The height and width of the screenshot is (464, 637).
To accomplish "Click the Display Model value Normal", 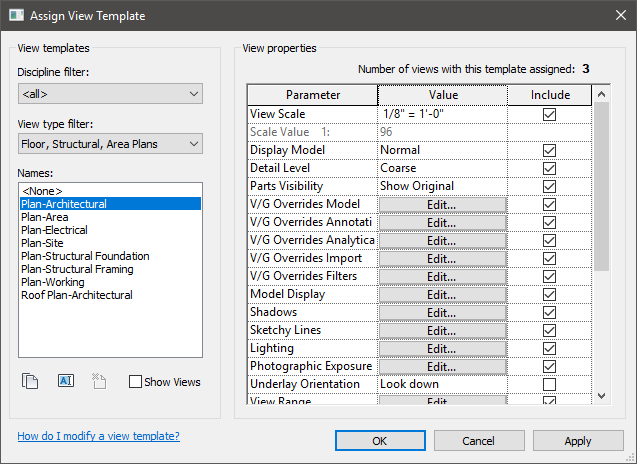I will [442, 150].
